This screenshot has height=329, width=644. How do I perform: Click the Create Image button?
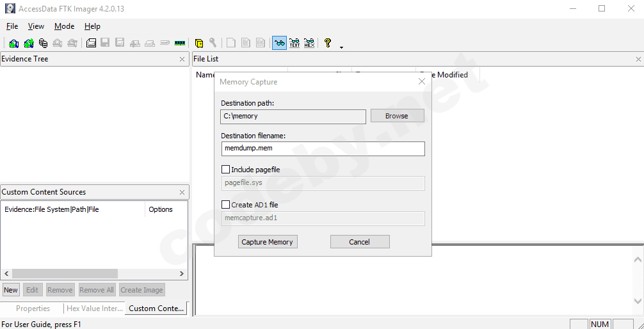click(x=141, y=290)
